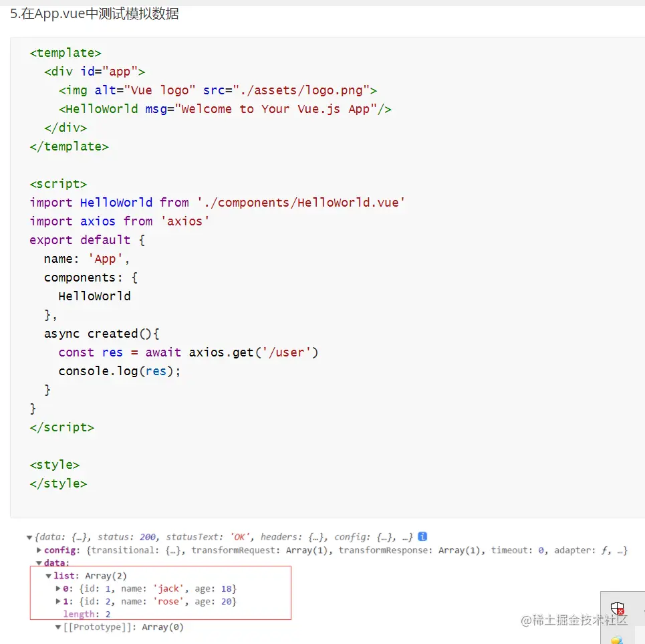
Task: Click the './components/HelloWorld.vue' import path
Action: tap(301, 203)
